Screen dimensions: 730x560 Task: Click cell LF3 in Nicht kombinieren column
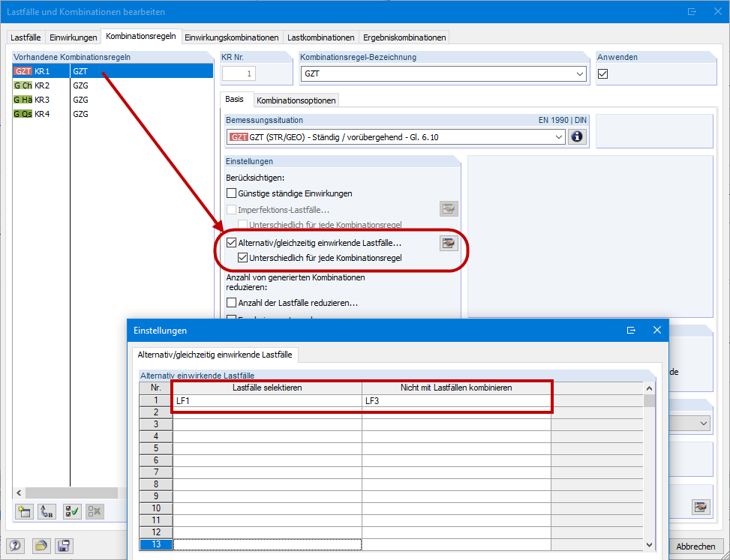pos(456,400)
